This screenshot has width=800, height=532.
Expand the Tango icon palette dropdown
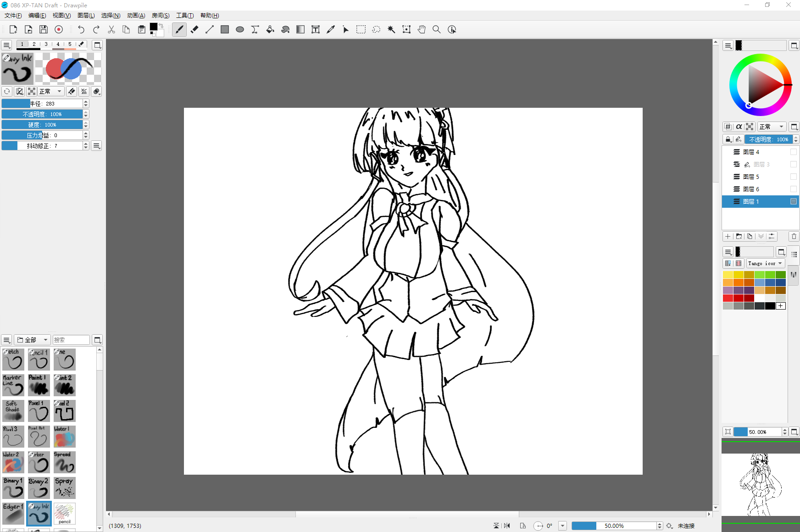point(765,263)
